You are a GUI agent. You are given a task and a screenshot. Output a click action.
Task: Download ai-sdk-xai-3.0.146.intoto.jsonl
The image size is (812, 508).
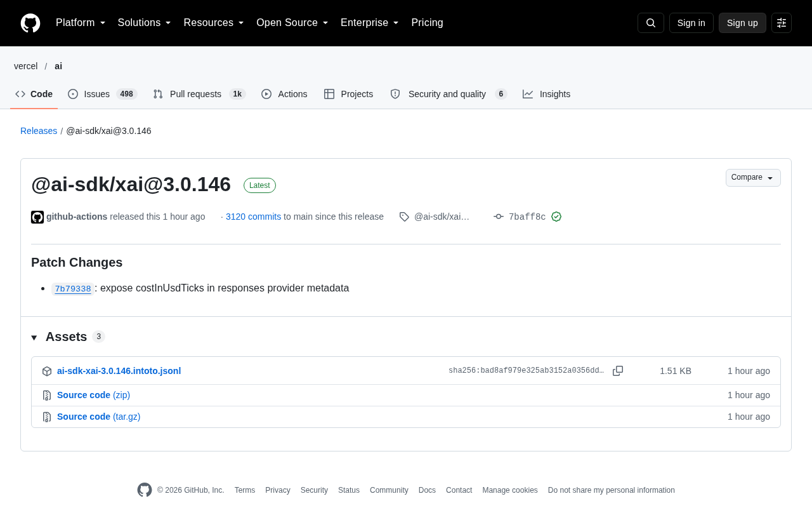click(119, 371)
